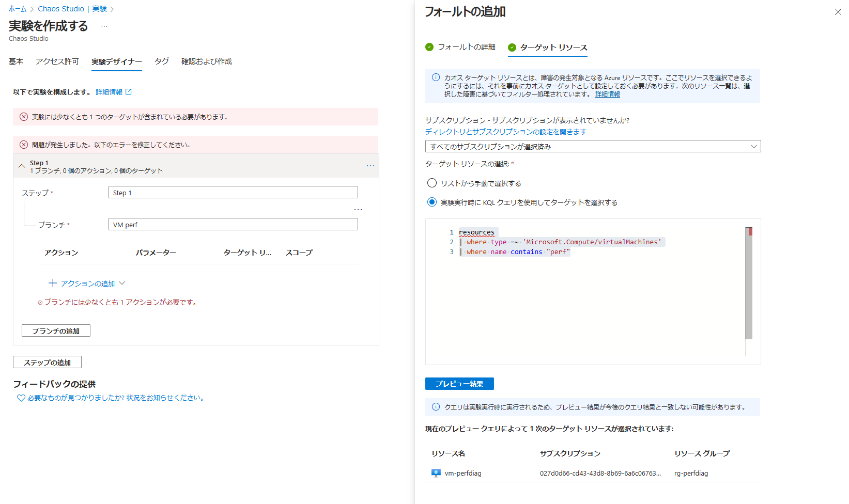Click the rg-perfdiag resource group cell
Viewport: 849px width, 504px height.
pos(691,473)
